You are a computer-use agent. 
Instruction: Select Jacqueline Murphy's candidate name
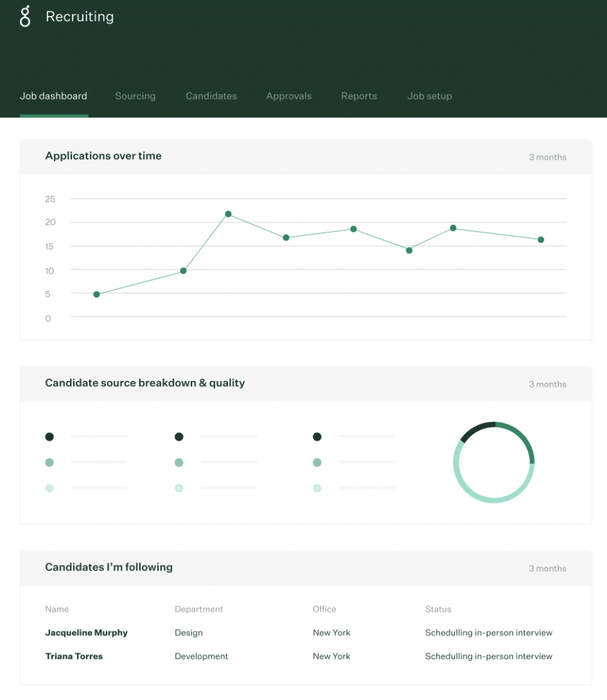[86, 632]
